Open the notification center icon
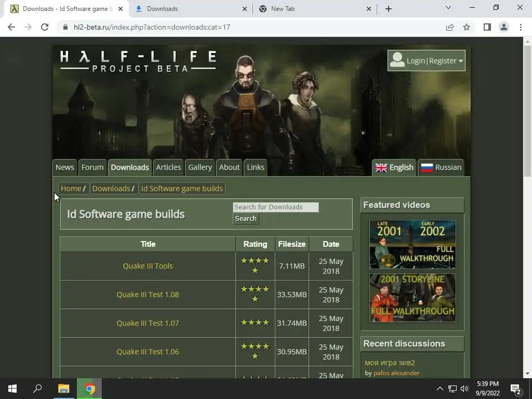Viewport: 532px width, 399px height. click(x=516, y=390)
